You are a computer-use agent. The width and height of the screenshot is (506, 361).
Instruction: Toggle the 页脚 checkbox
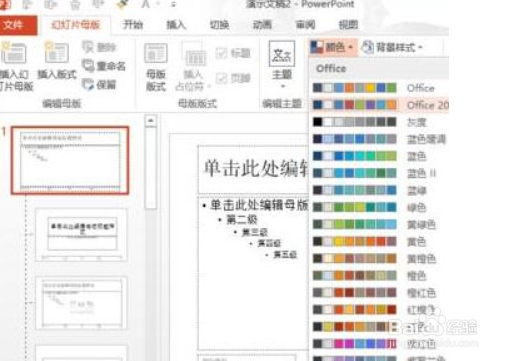click(x=233, y=79)
